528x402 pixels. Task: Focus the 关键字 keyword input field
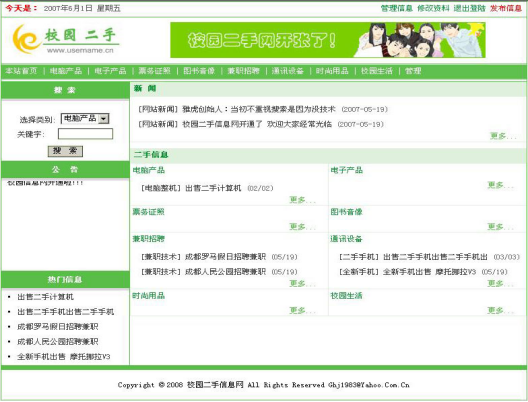[x=85, y=134]
